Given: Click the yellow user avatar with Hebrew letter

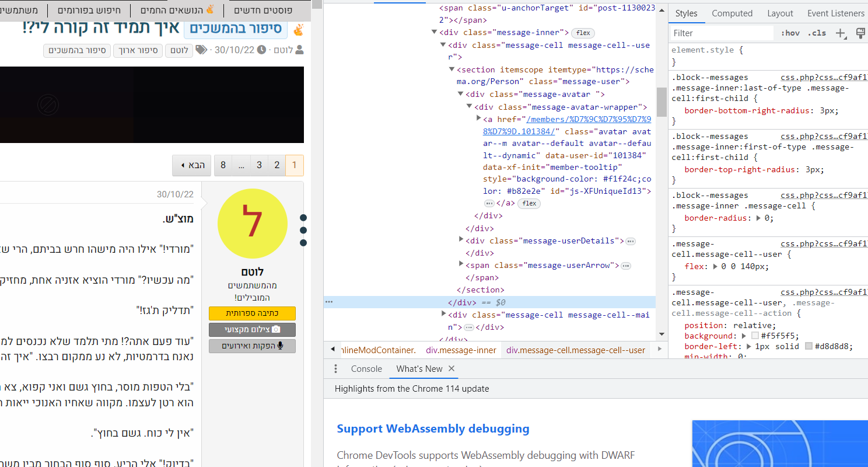Looking at the screenshot, I should click(252, 224).
